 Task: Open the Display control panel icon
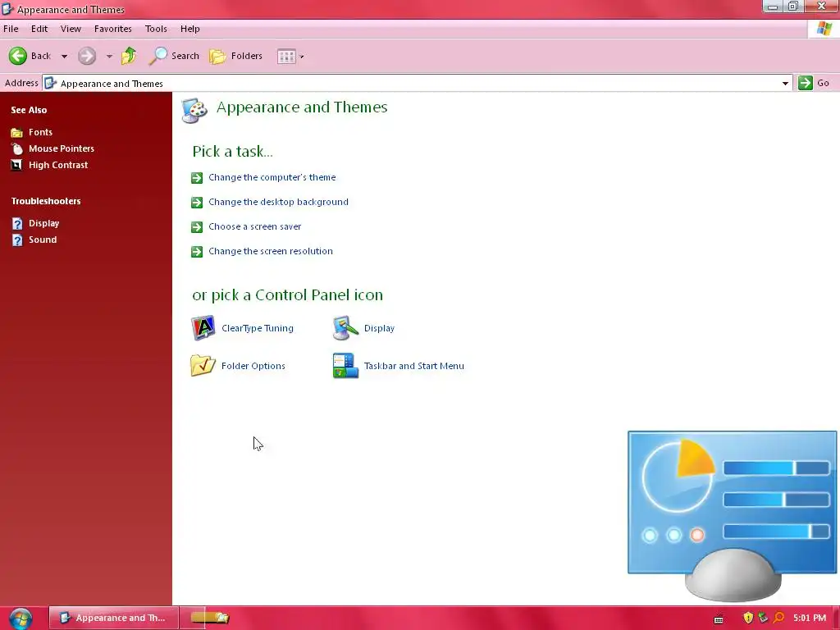[x=345, y=328]
